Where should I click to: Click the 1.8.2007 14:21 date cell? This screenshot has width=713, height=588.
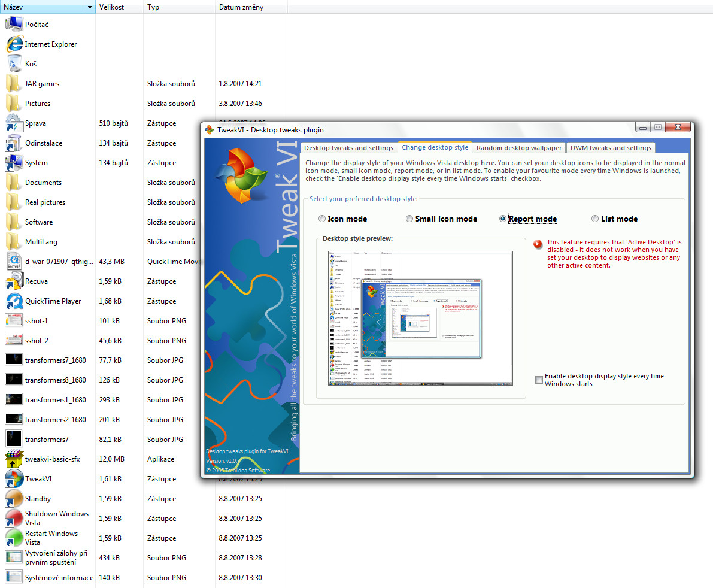tap(240, 84)
